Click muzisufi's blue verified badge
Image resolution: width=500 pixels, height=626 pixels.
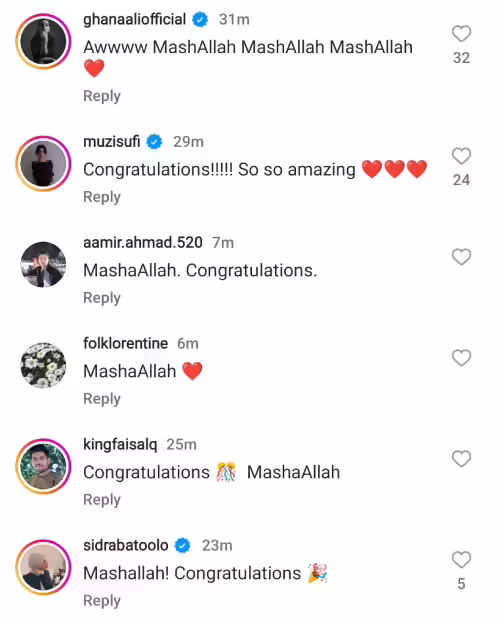click(154, 141)
